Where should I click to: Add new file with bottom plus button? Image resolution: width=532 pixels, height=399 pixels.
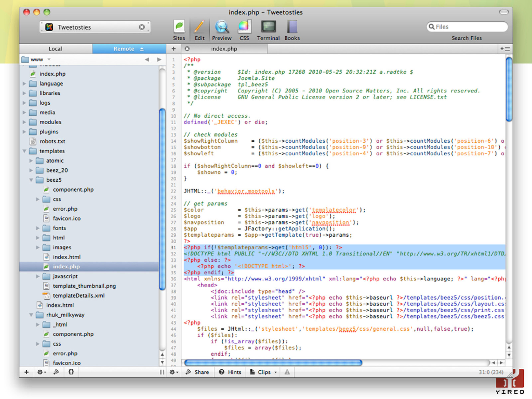click(27, 372)
